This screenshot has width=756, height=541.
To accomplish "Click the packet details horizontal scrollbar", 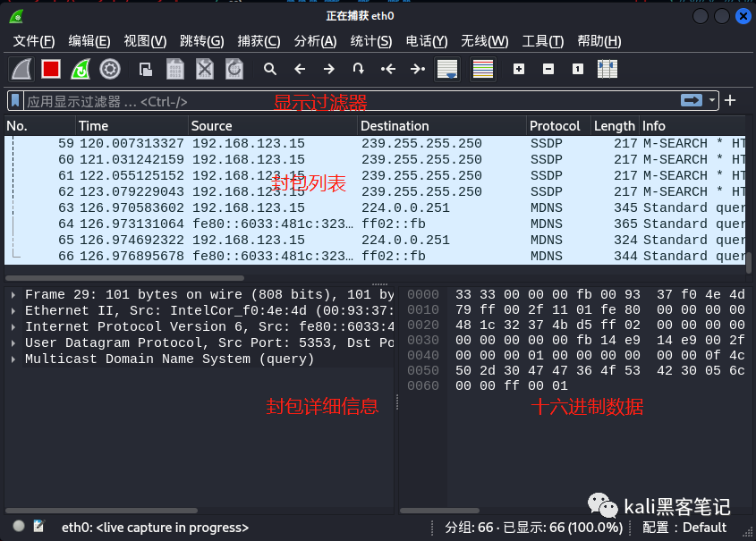I will point(101,511).
